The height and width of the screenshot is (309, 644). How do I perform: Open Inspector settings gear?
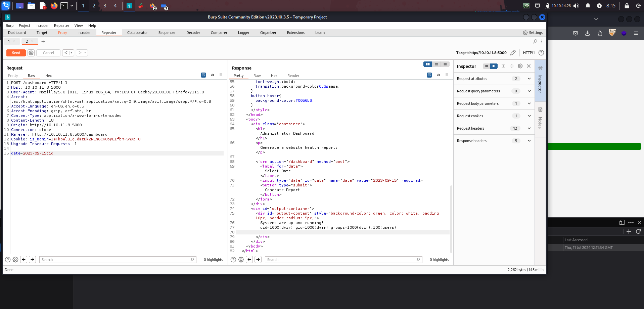tap(520, 66)
